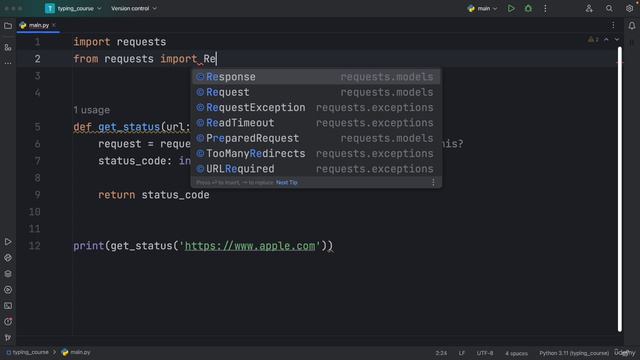Image resolution: width=640 pixels, height=360 pixels.
Task: Click the Next Tip link
Action: pos(287,182)
